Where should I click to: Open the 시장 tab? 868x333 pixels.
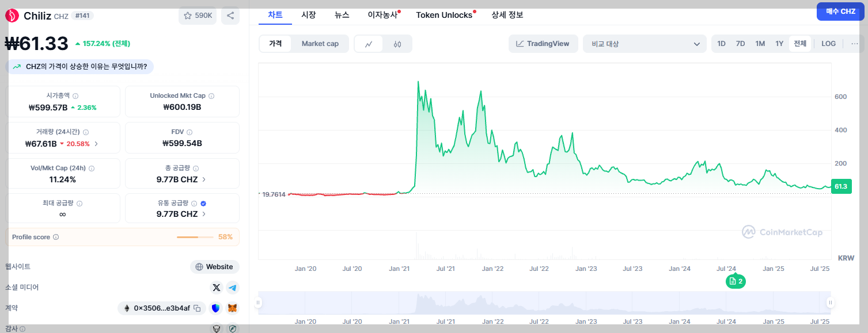[309, 15]
